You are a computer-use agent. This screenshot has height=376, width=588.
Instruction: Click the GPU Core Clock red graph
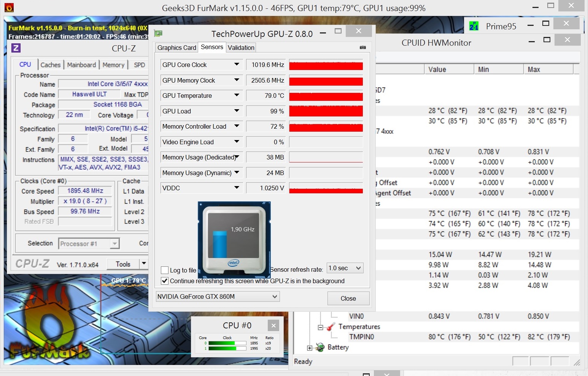point(326,65)
